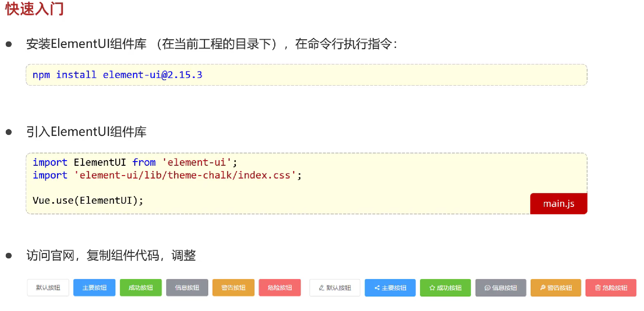Click the import ElementUI from 'element-ui' line

click(135, 162)
